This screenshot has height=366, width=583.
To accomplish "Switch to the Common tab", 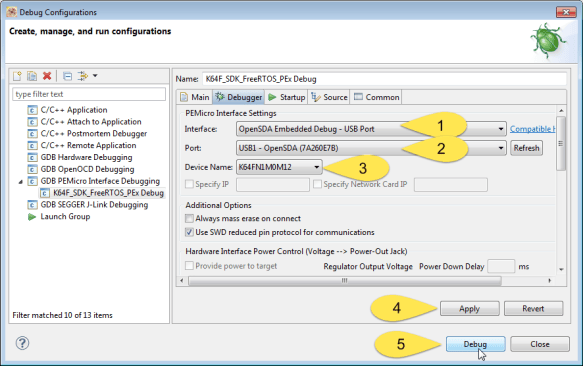I will coord(376,97).
